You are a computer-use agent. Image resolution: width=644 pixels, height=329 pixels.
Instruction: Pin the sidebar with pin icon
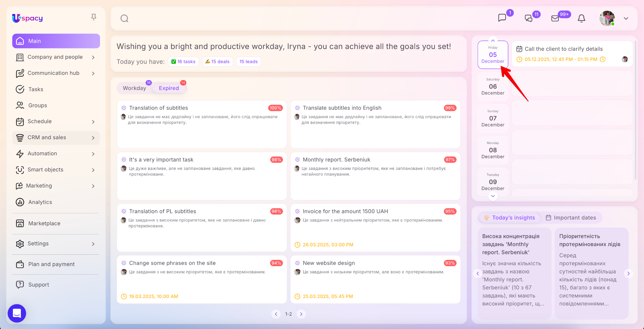[94, 17]
